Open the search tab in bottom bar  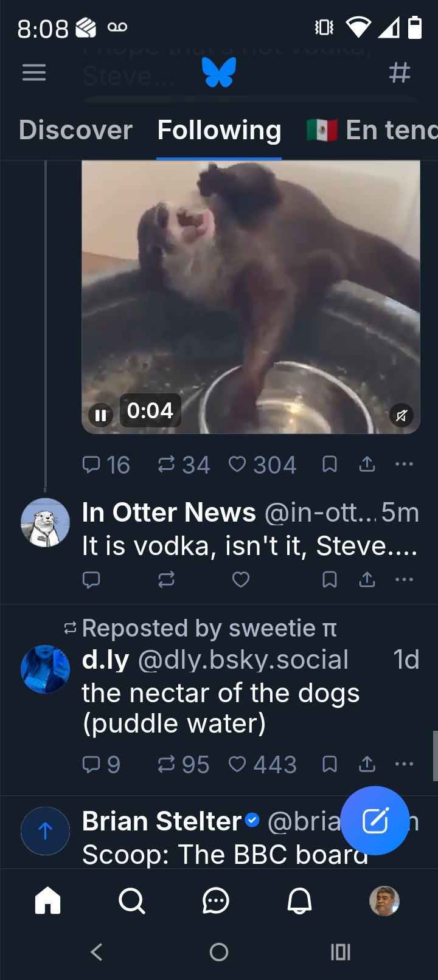[131, 900]
